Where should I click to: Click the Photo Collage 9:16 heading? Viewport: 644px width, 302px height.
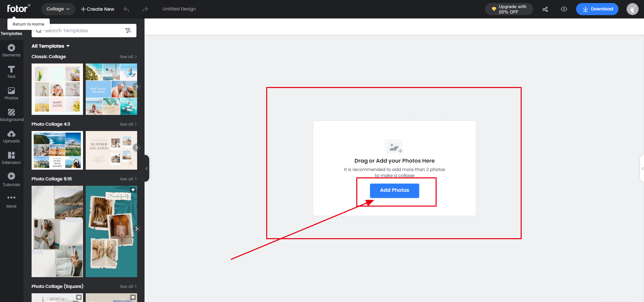[x=52, y=179]
